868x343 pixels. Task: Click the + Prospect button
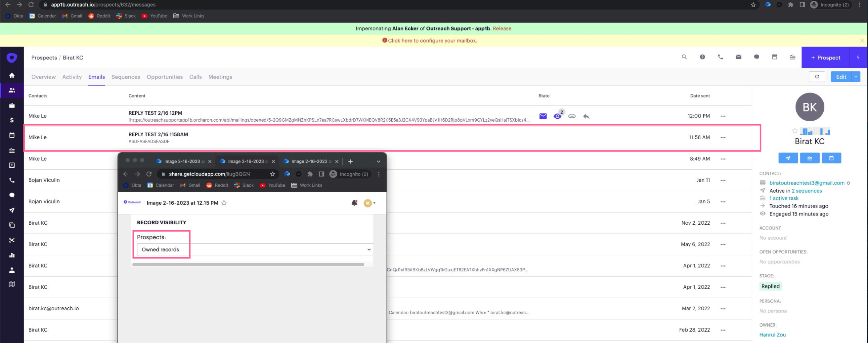825,58
